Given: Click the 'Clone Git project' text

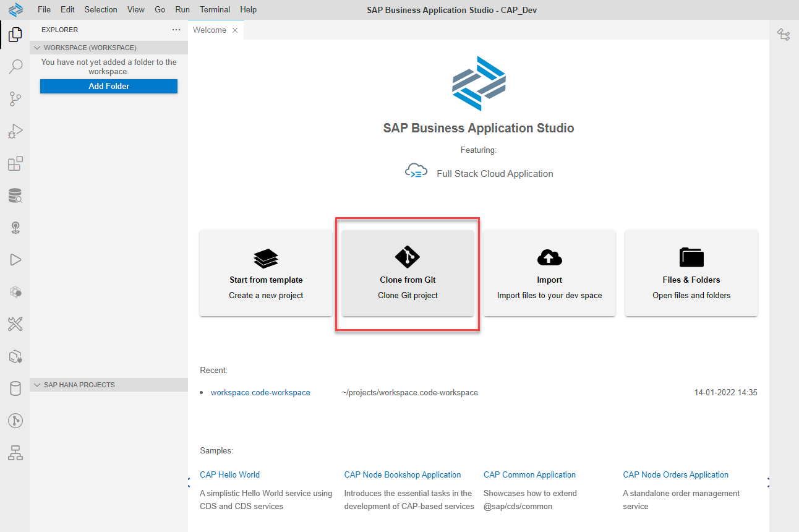Looking at the screenshot, I should pyautogui.click(x=408, y=296).
